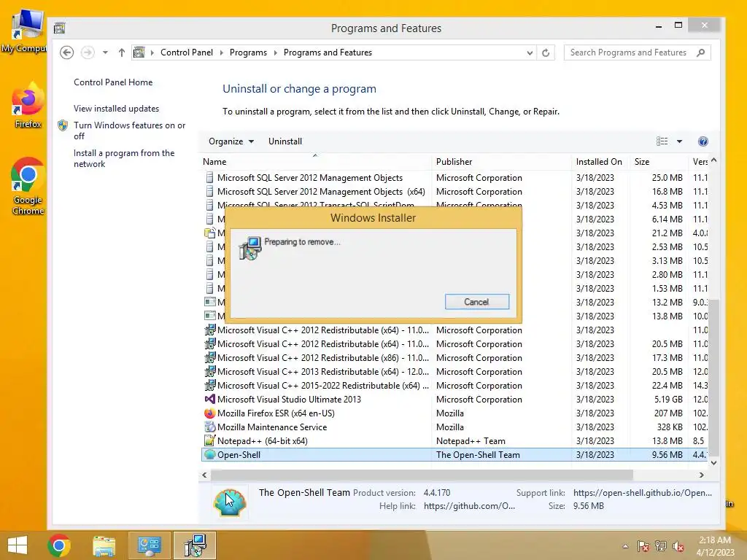Click the Forward navigation arrow
This screenshot has height=560, width=747.
click(x=88, y=52)
